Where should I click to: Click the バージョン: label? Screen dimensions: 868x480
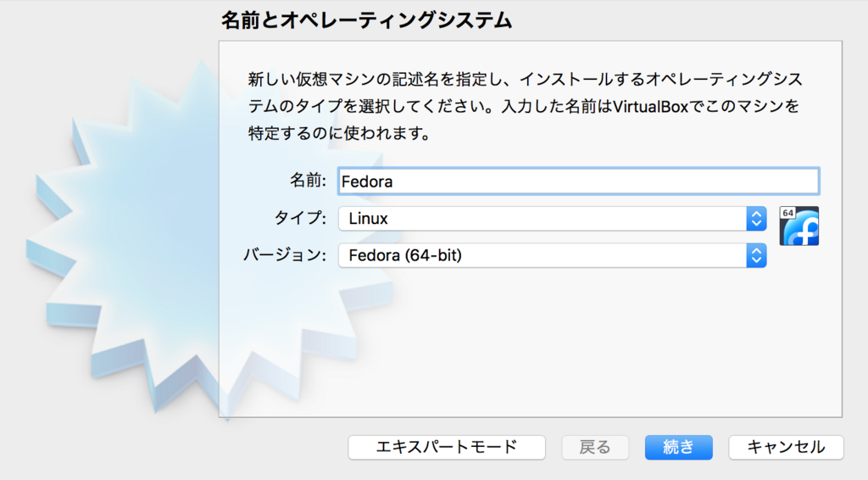285,255
